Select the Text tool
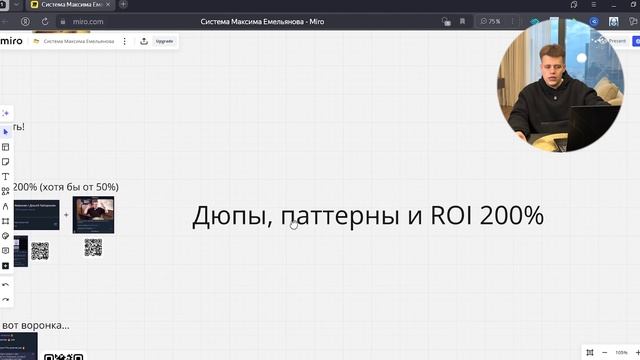Image resolution: width=640 pixels, height=360 pixels. (5, 176)
